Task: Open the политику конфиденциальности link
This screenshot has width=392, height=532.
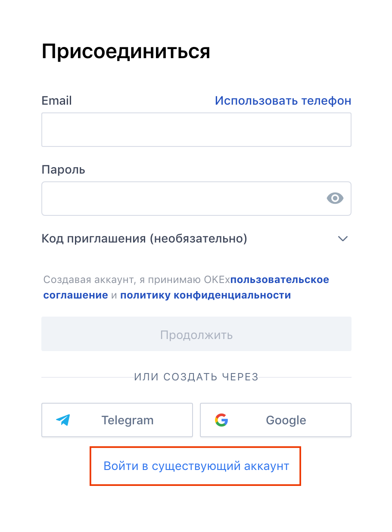Action: click(205, 296)
